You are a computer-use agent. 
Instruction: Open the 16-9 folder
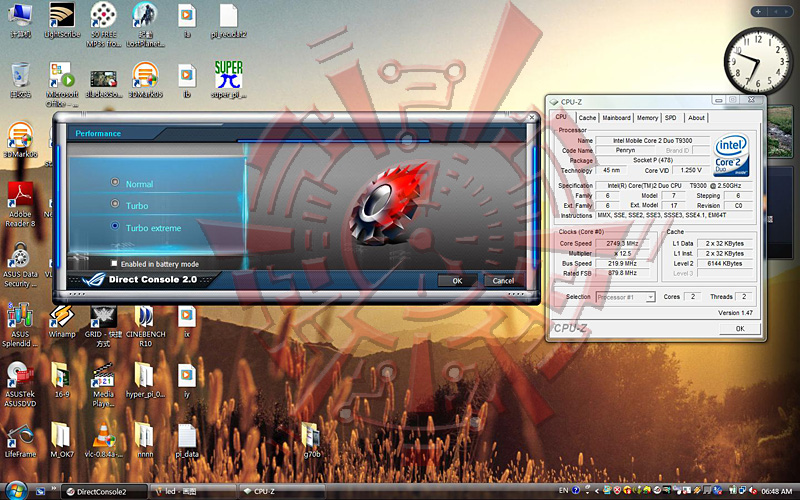pyautogui.click(x=62, y=381)
